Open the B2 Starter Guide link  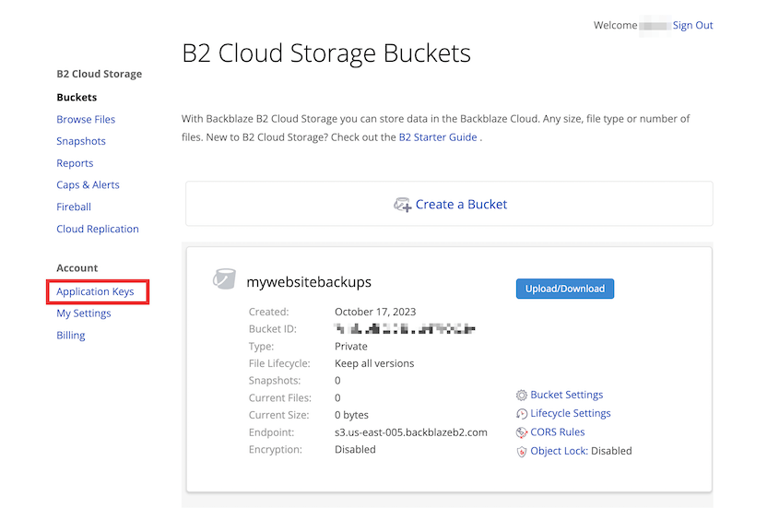click(x=438, y=137)
